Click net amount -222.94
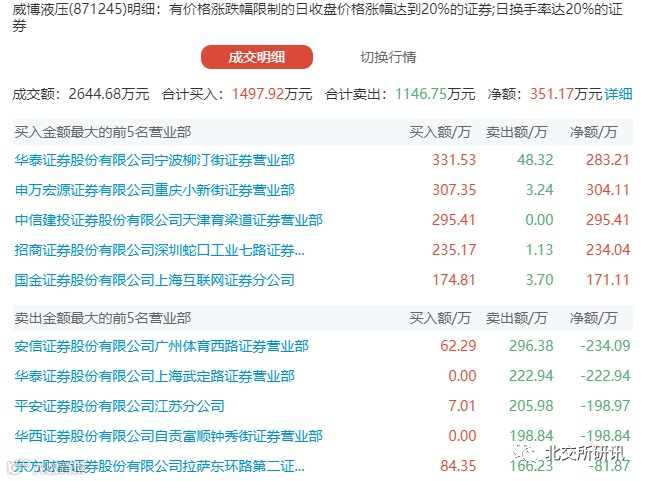 click(x=606, y=376)
